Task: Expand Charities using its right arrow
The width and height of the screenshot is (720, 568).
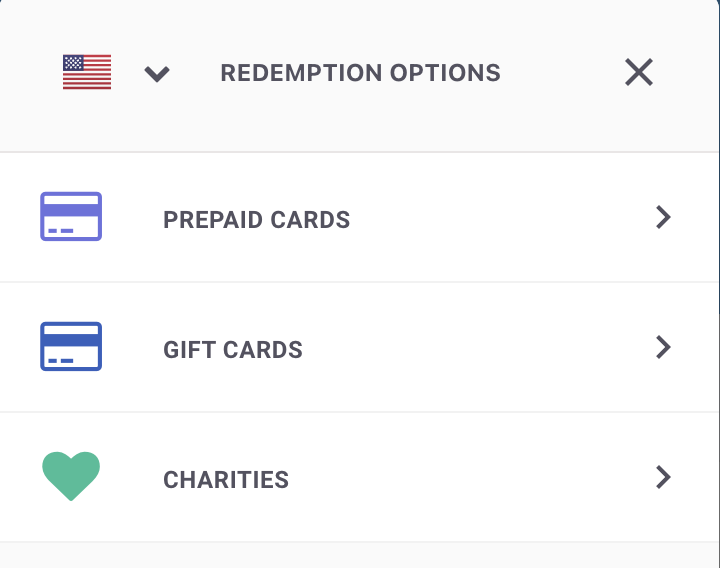Action: click(x=664, y=477)
